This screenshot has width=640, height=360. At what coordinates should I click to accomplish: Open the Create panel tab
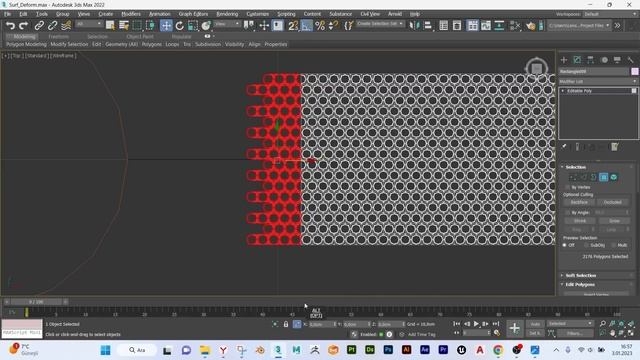coord(564,60)
